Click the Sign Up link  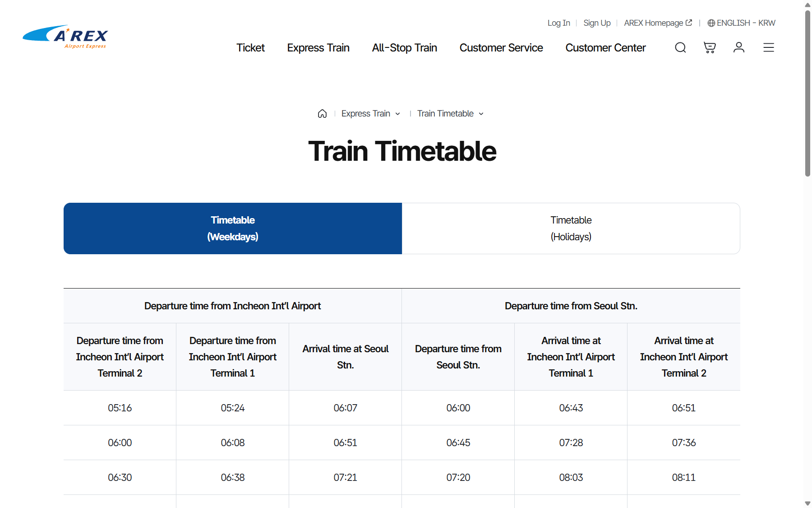click(x=597, y=23)
